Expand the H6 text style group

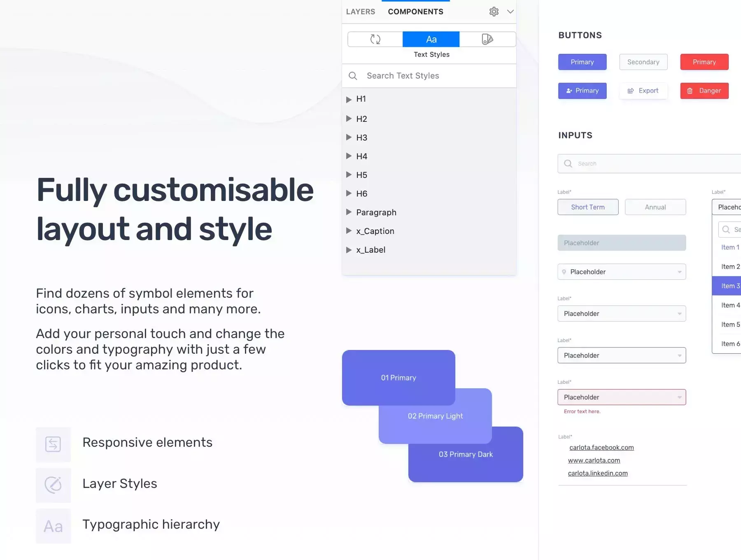click(x=349, y=193)
